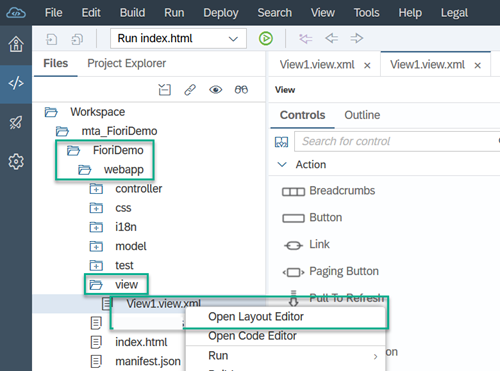Open the Deploy menu
500x372 pixels.
coord(221,13)
